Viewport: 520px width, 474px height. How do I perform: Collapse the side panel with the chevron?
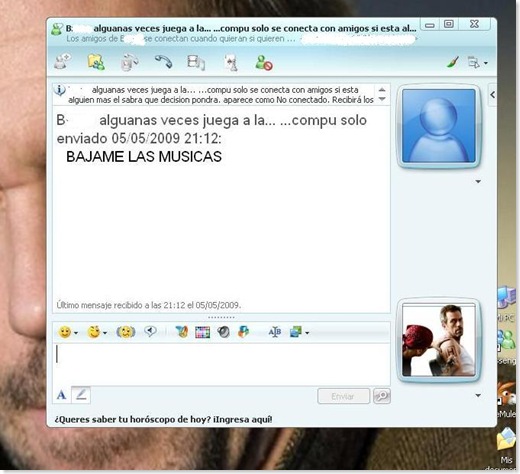pos(493,95)
